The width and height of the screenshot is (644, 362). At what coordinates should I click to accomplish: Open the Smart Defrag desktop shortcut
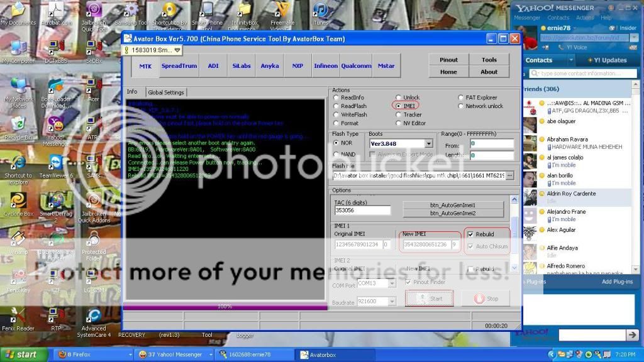click(x=55, y=202)
